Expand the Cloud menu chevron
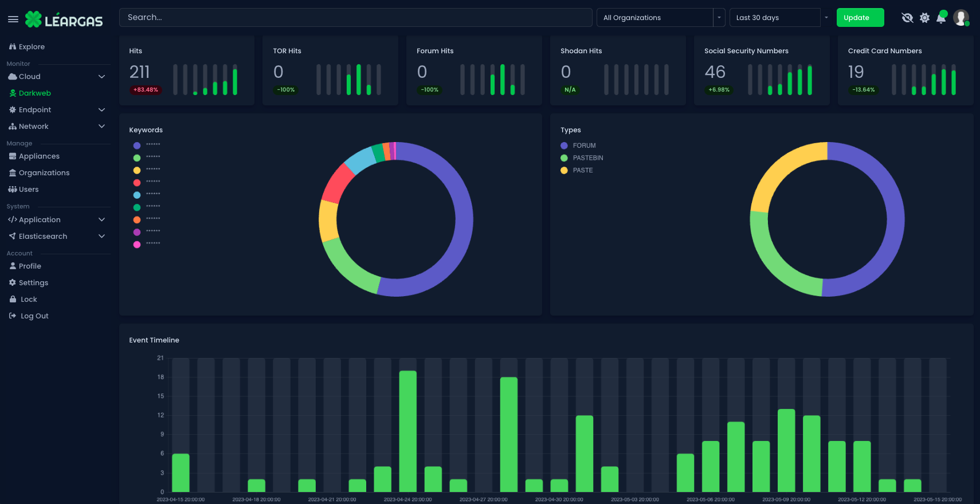This screenshot has height=504, width=980. pos(101,77)
